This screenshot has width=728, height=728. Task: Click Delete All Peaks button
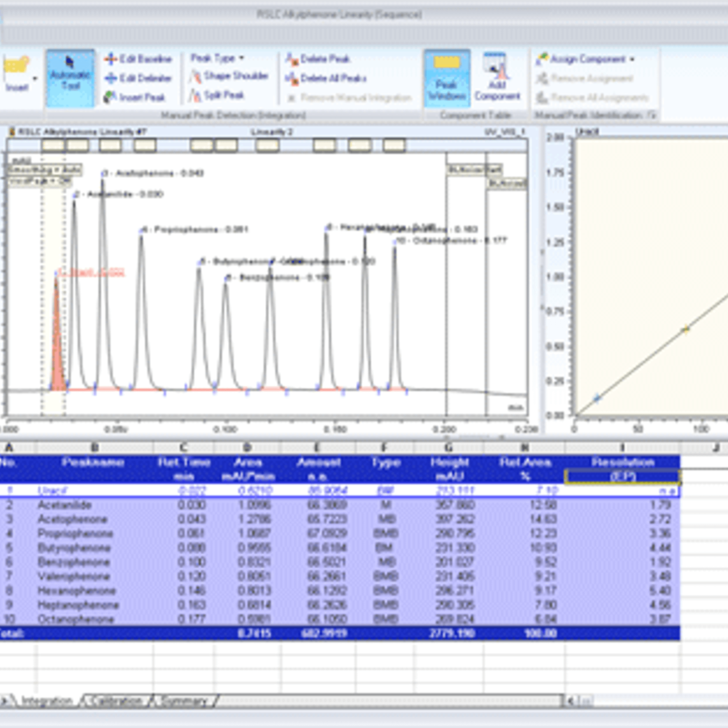click(x=326, y=78)
